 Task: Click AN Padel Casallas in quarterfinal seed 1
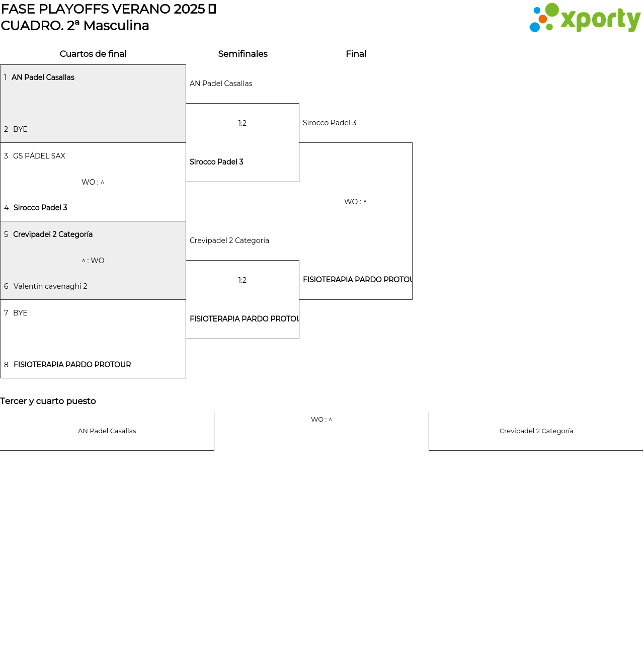(x=43, y=77)
